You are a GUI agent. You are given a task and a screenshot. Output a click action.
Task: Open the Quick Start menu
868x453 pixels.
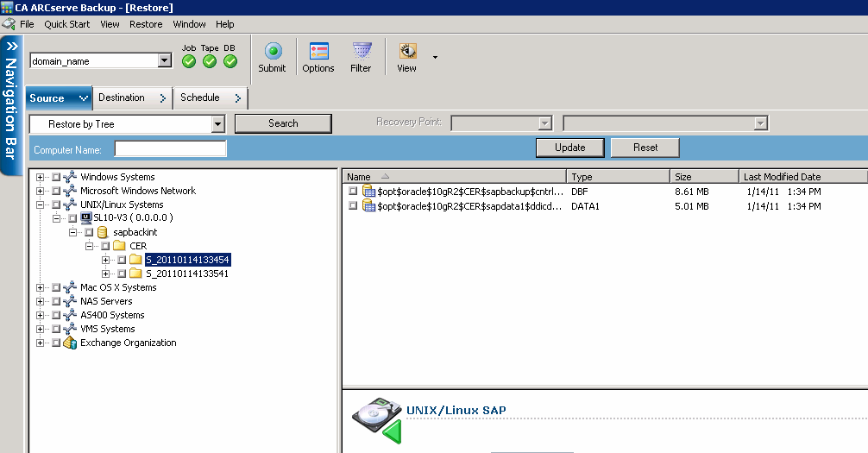pyautogui.click(x=66, y=24)
